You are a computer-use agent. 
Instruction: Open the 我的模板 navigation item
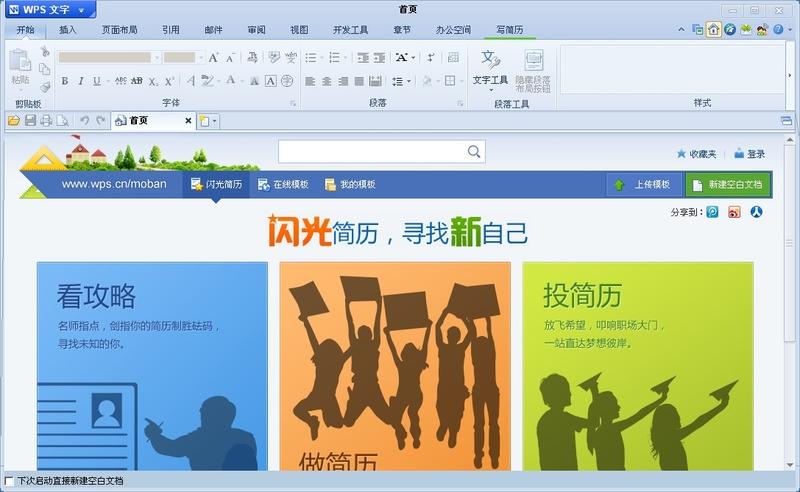tap(350, 184)
